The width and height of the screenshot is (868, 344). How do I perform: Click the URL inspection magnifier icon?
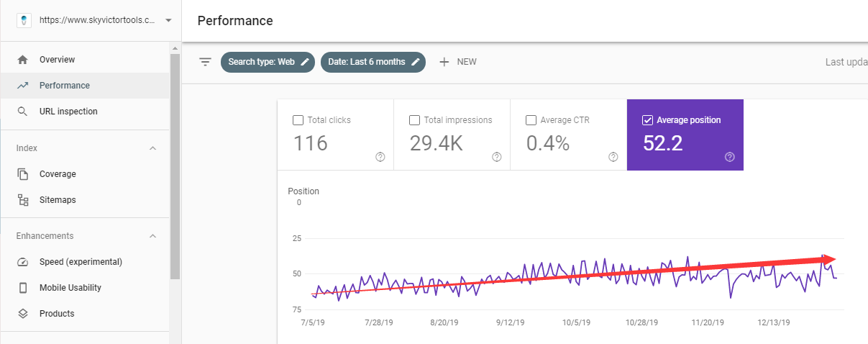23,112
